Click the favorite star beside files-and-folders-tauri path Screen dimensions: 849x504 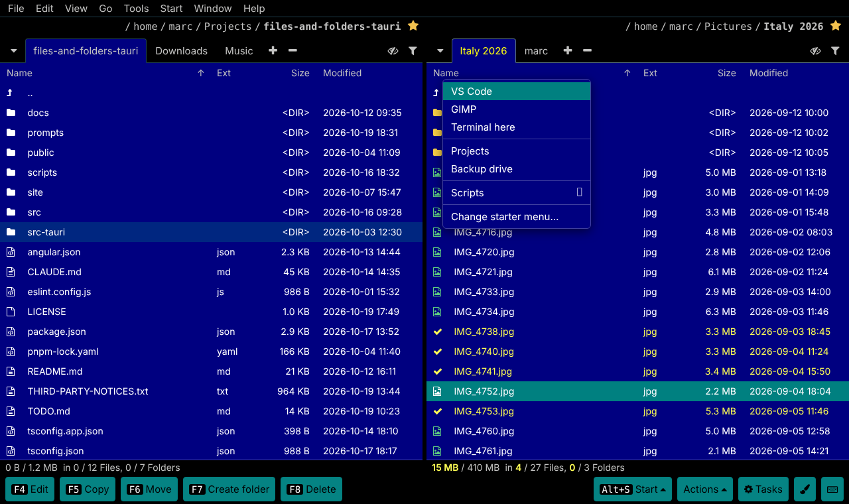413,26
